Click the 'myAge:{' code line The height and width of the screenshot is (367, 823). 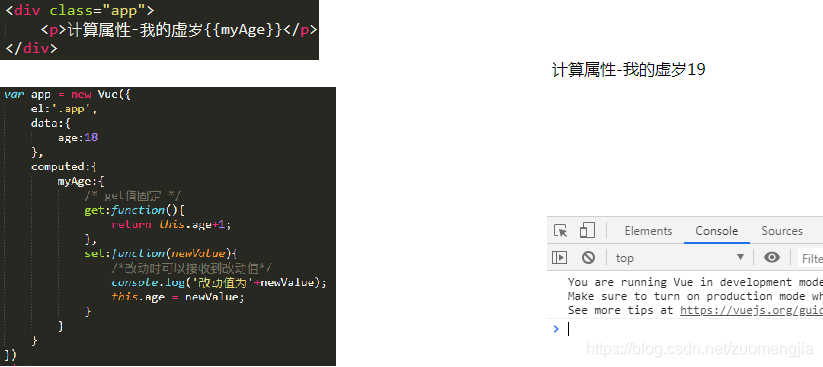81,182
